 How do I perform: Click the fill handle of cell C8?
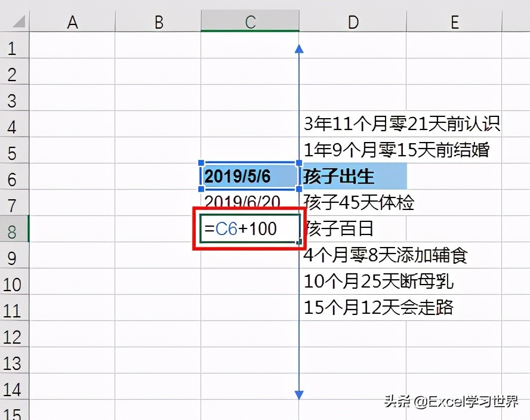(x=299, y=242)
